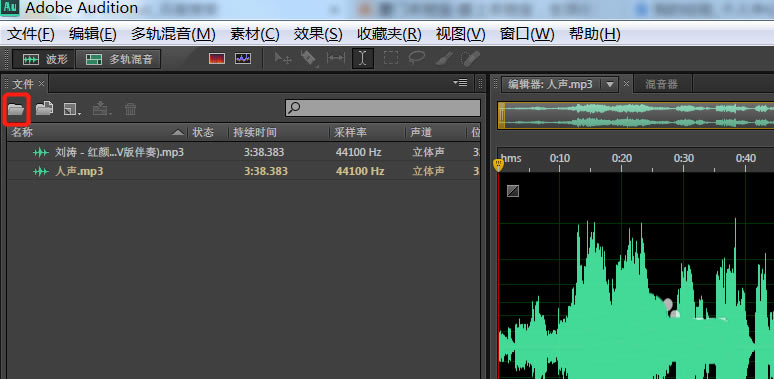Open the 文件(F) menu
Viewport: 774px width, 379px height.
31,34
